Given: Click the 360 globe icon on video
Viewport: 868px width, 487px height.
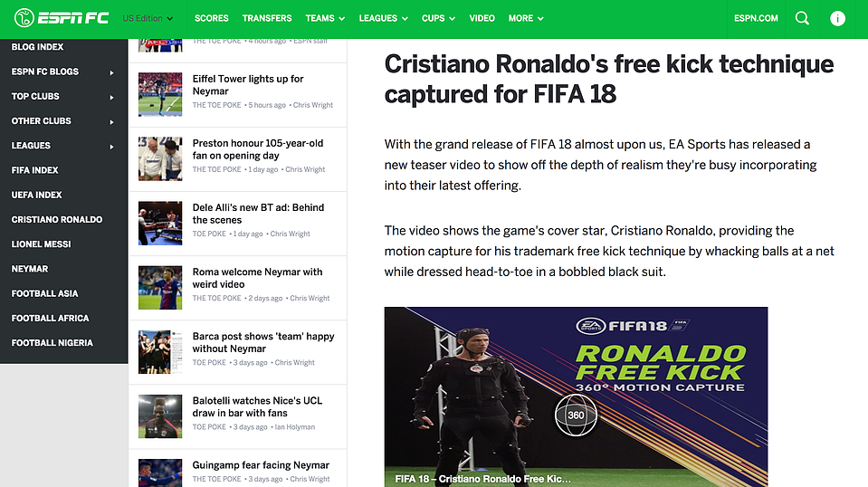Looking at the screenshot, I should (x=576, y=415).
